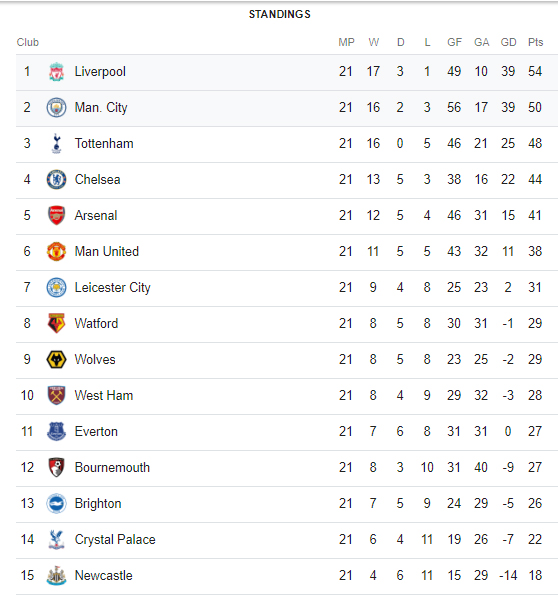The width and height of the screenshot is (558, 600).
Task: Click the Newcastle club crest
Action: pyautogui.click(x=56, y=575)
